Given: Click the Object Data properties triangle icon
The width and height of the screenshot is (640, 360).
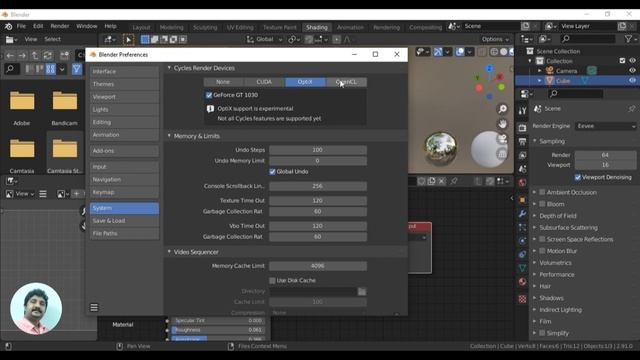Looking at the screenshot, I should click(522, 268).
